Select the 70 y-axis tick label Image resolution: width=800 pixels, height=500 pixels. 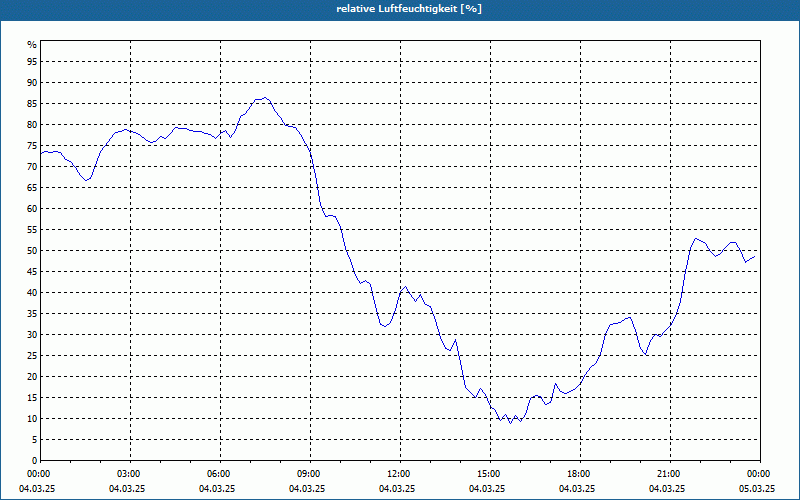32,167
